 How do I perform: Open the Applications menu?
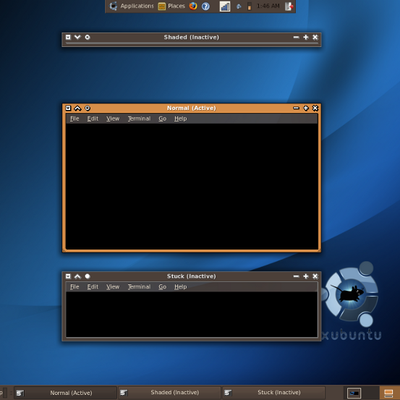132,6
